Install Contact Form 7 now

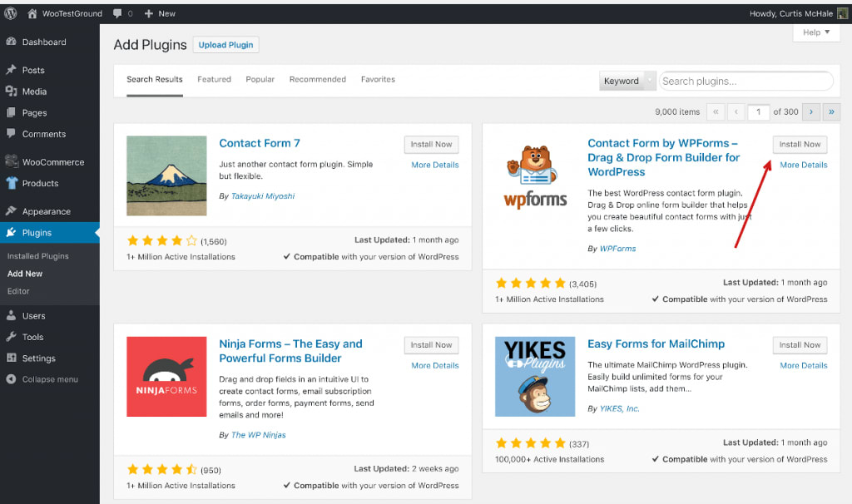432,145
